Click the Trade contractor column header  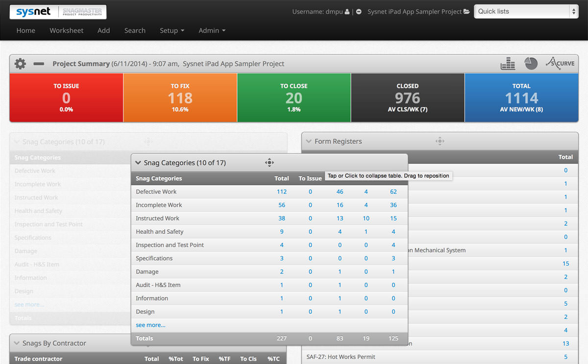pyautogui.click(x=38, y=359)
